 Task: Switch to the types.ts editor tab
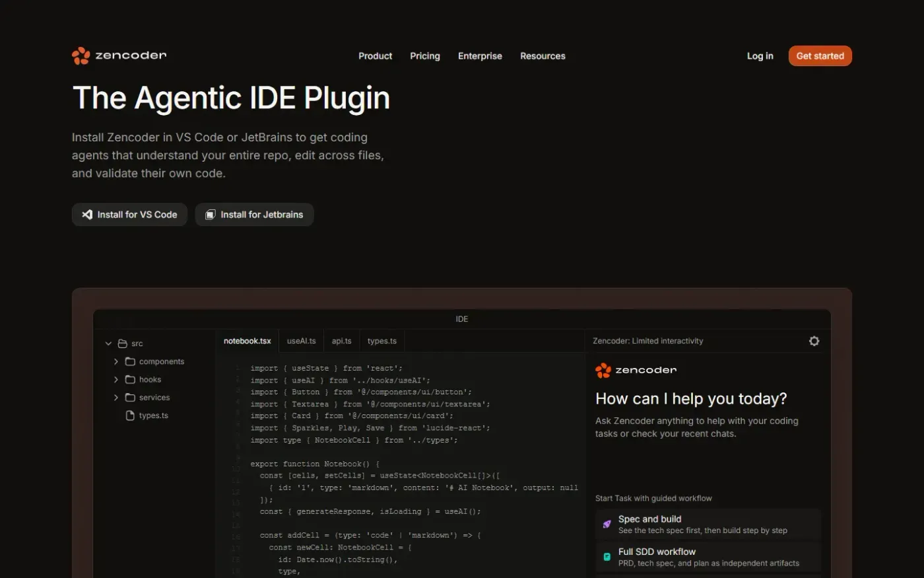pos(381,341)
